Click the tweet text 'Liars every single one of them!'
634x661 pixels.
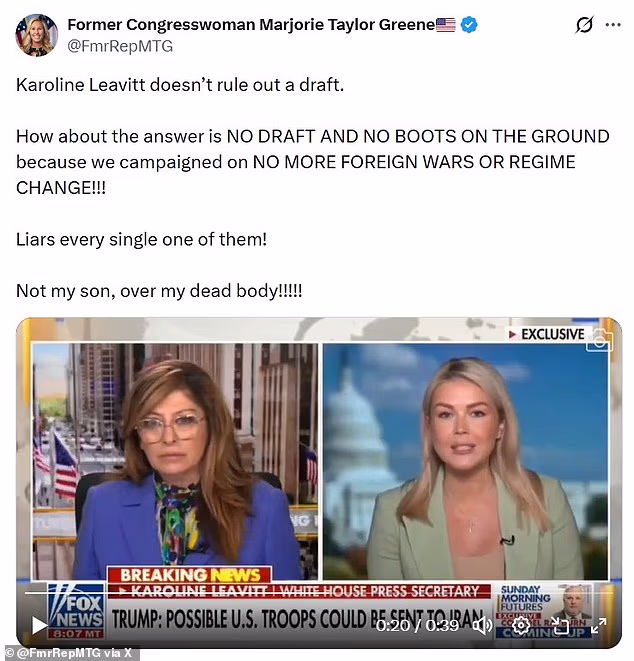tap(142, 239)
